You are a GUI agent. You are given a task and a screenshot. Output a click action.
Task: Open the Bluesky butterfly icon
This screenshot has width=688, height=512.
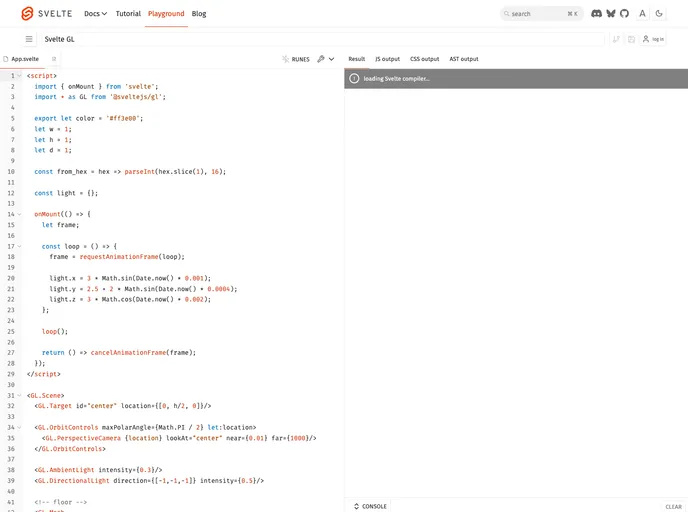(x=611, y=14)
